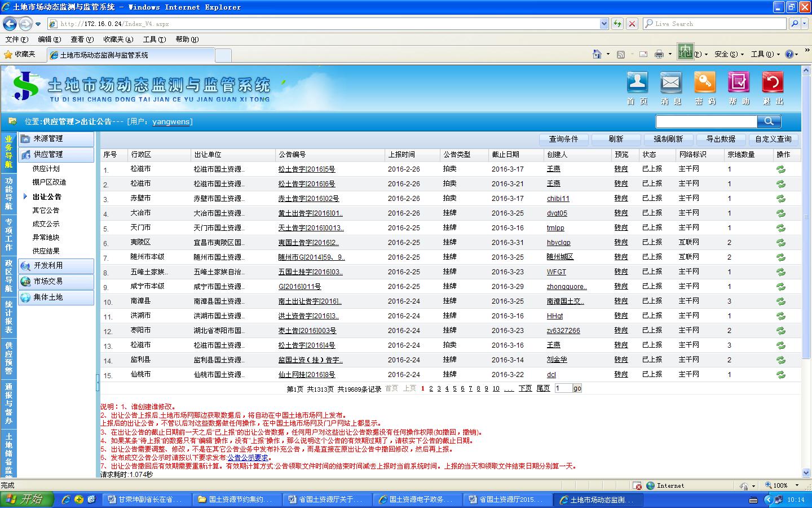Click the page number input box
The height and width of the screenshot is (508, 812).
coord(563,388)
